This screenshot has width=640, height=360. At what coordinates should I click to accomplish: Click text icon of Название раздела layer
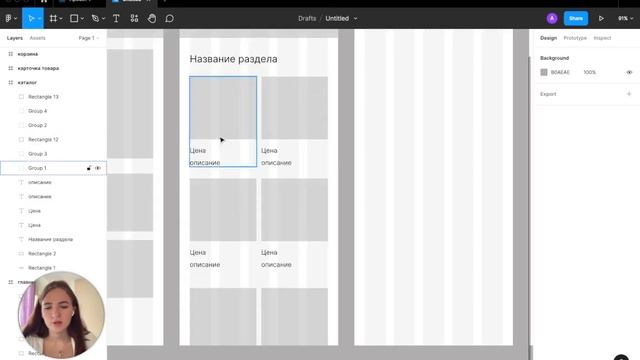click(21, 240)
